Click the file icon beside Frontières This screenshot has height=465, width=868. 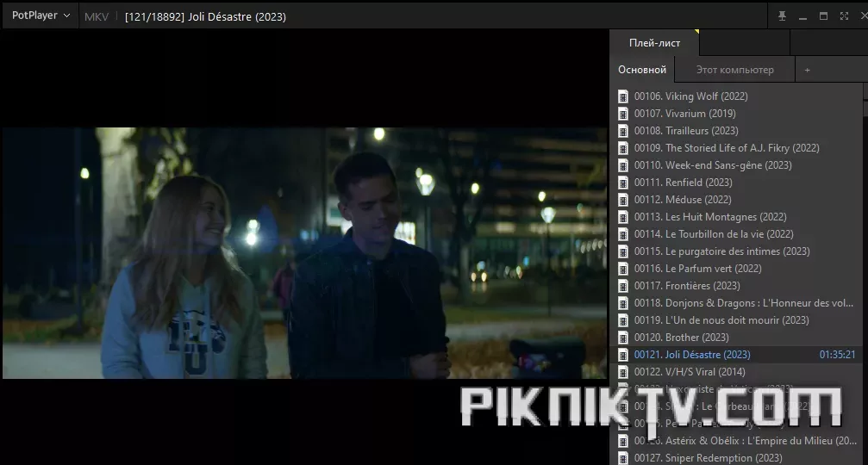pos(622,285)
